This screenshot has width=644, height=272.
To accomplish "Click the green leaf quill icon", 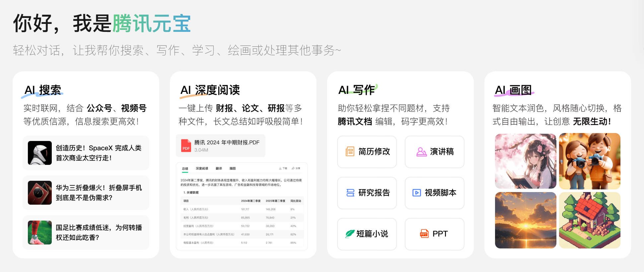I will point(350,234).
